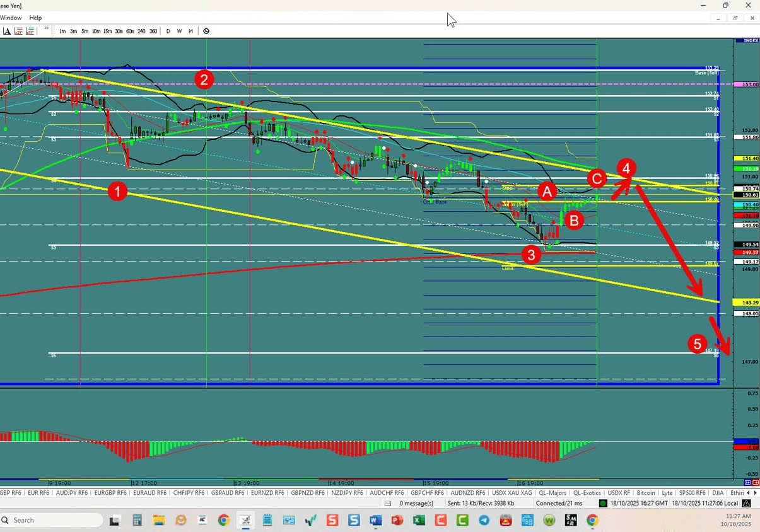Viewport: 760px width, 532px height.
Task: Select the SP500 RF6 symbol tab
Action: coord(693,492)
